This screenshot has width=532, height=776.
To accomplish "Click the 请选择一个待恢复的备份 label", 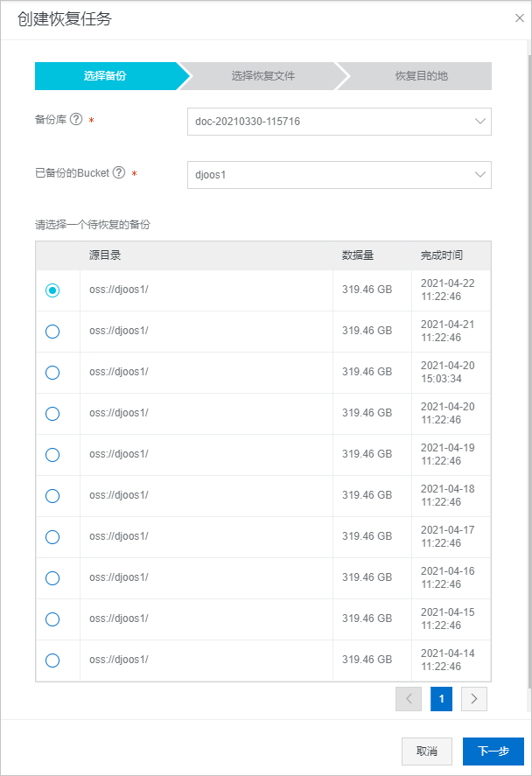I will [93, 225].
